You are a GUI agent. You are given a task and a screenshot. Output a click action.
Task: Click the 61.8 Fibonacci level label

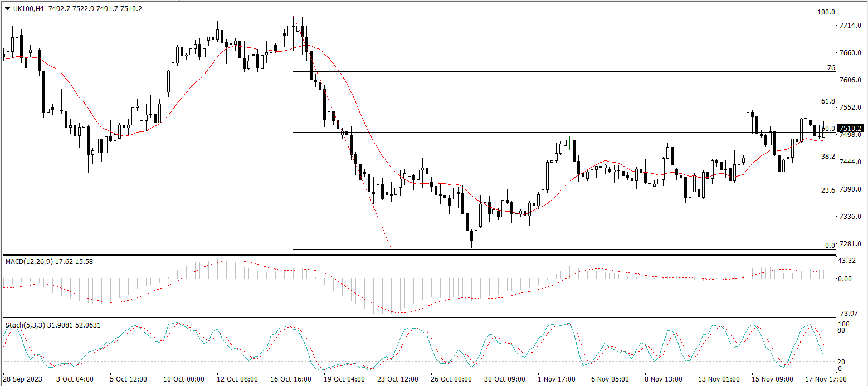point(828,101)
